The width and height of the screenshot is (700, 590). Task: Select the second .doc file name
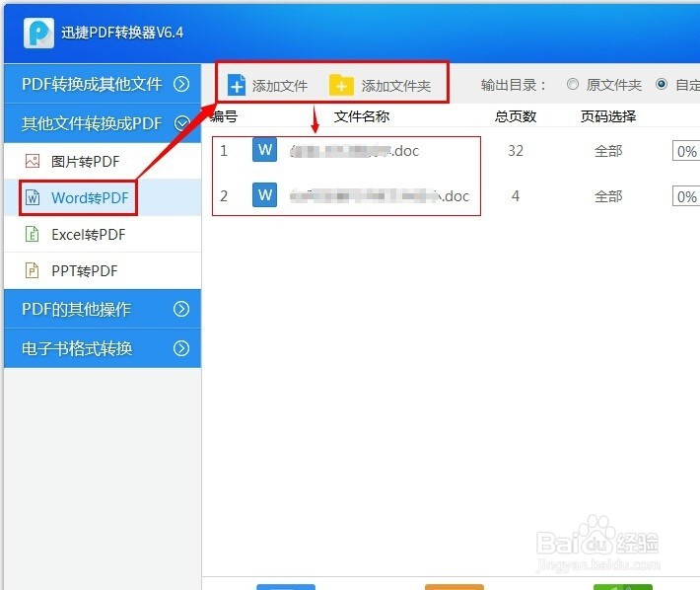pos(380,196)
